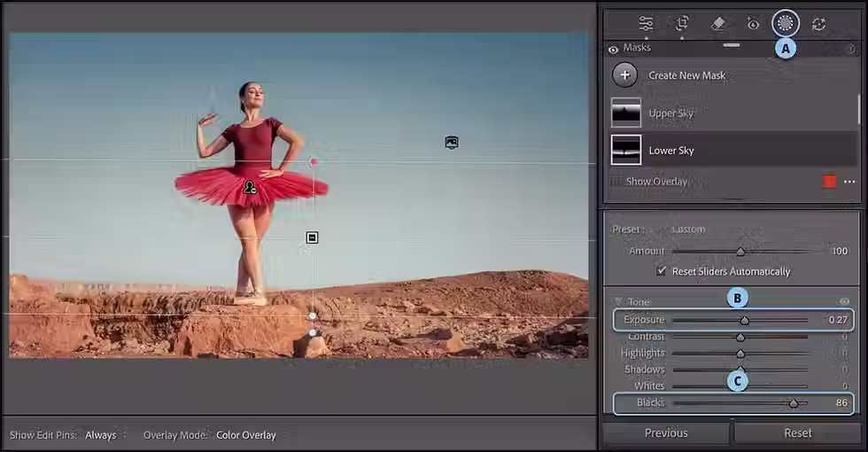
Task: Open the Preset Custom dropdown
Action: (689, 230)
